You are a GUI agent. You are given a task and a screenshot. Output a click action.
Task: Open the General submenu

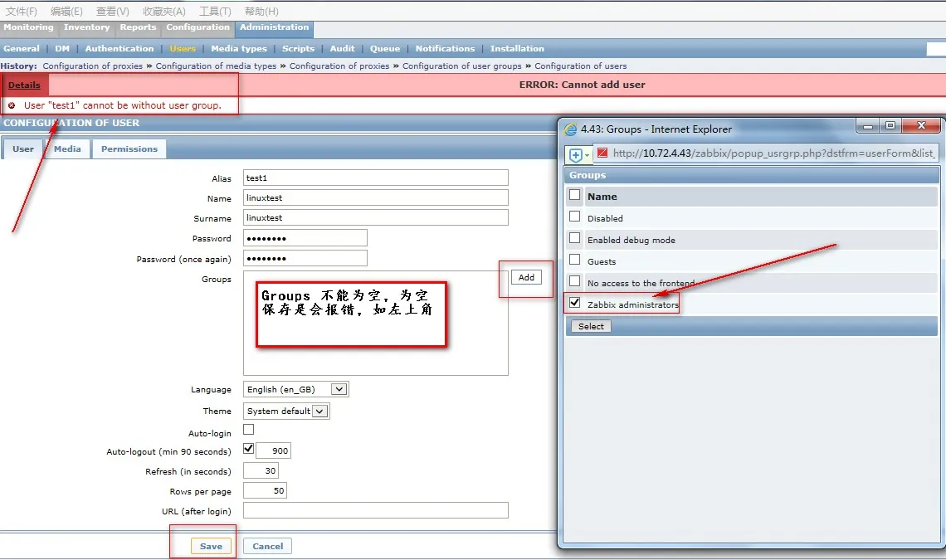(x=21, y=49)
